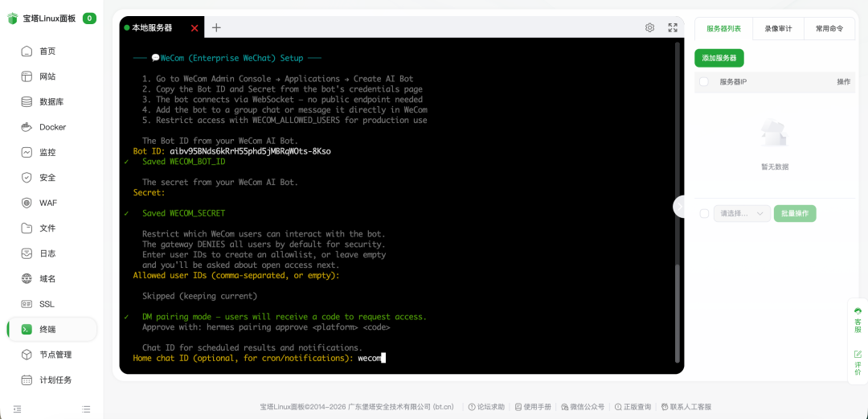868x419 pixels.
Task: Select the 本地服务器 terminal tab
Action: (x=152, y=27)
